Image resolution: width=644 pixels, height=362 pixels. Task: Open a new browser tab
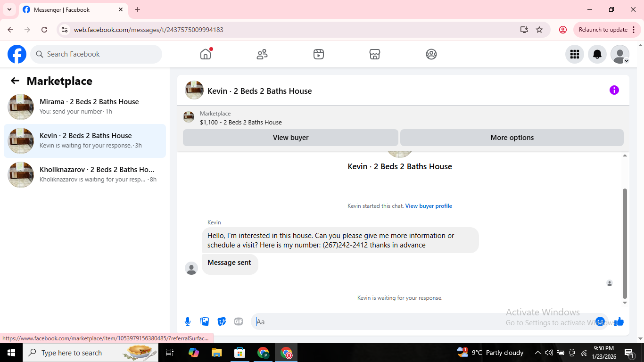coord(138,9)
